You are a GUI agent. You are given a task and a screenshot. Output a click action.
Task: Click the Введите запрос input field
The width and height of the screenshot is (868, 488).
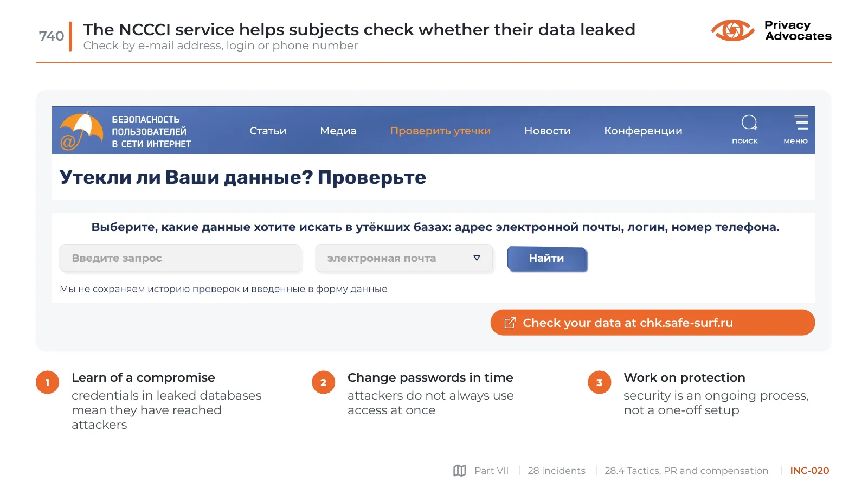click(180, 258)
